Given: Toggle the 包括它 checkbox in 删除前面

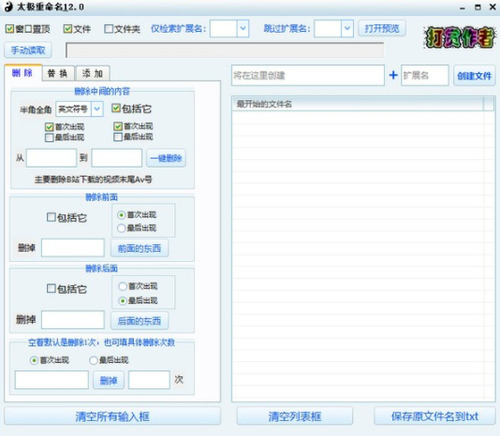Looking at the screenshot, I should [x=51, y=217].
